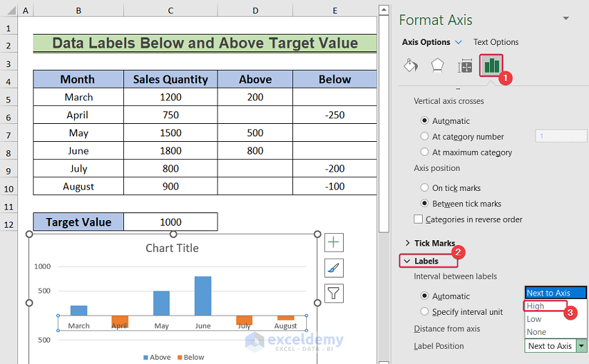Select column D header
Viewport: 589px width, 364px height.
(255, 10)
